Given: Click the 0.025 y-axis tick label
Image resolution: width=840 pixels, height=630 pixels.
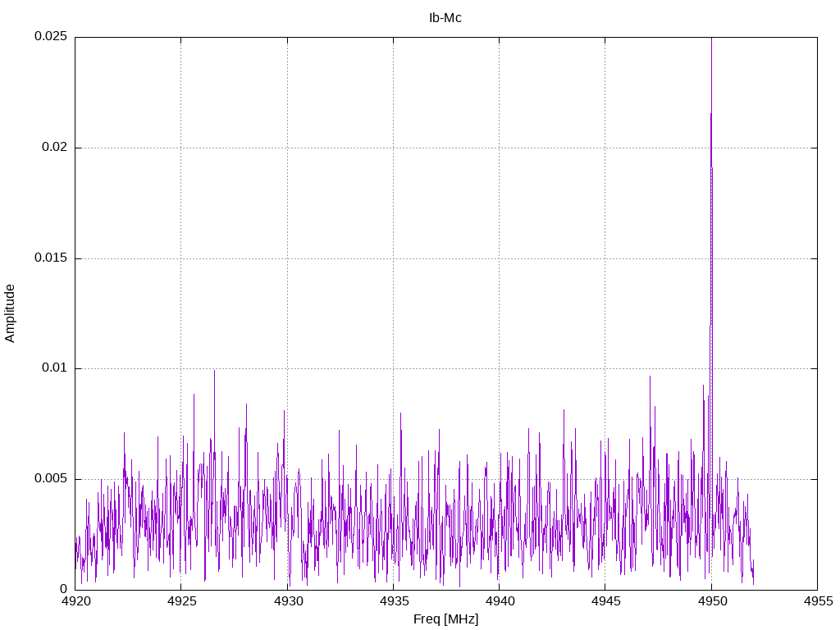Looking at the screenshot, I should click(x=50, y=37).
